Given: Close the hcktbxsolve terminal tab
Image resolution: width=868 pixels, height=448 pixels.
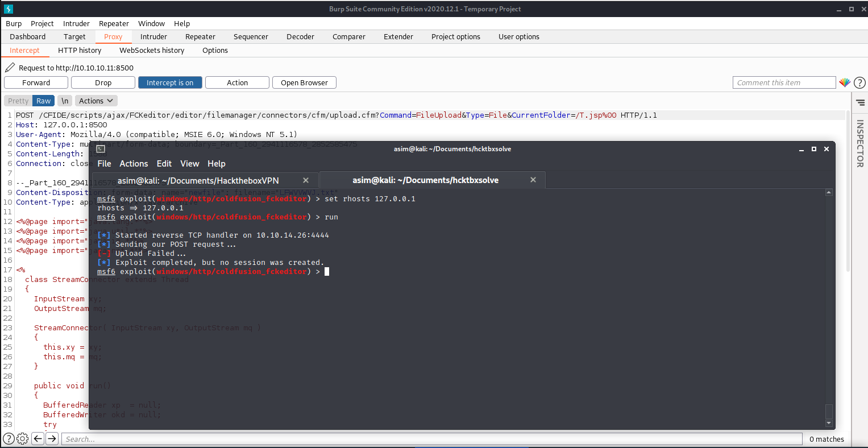Looking at the screenshot, I should click(533, 180).
